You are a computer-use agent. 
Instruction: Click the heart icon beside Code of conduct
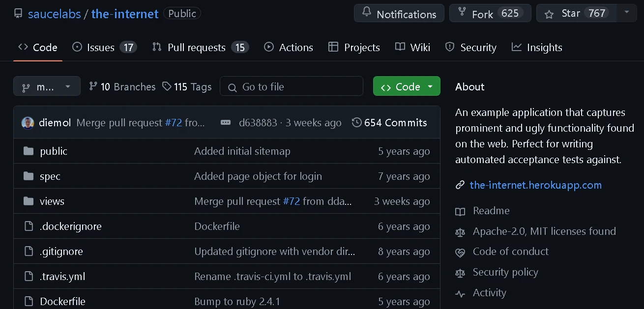[460, 252]
